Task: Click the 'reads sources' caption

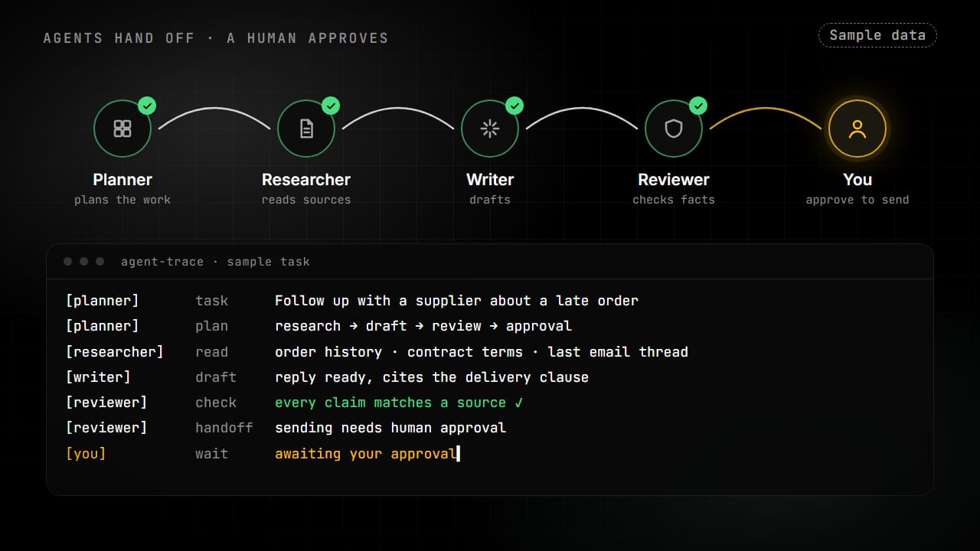Action: (306, 200)
